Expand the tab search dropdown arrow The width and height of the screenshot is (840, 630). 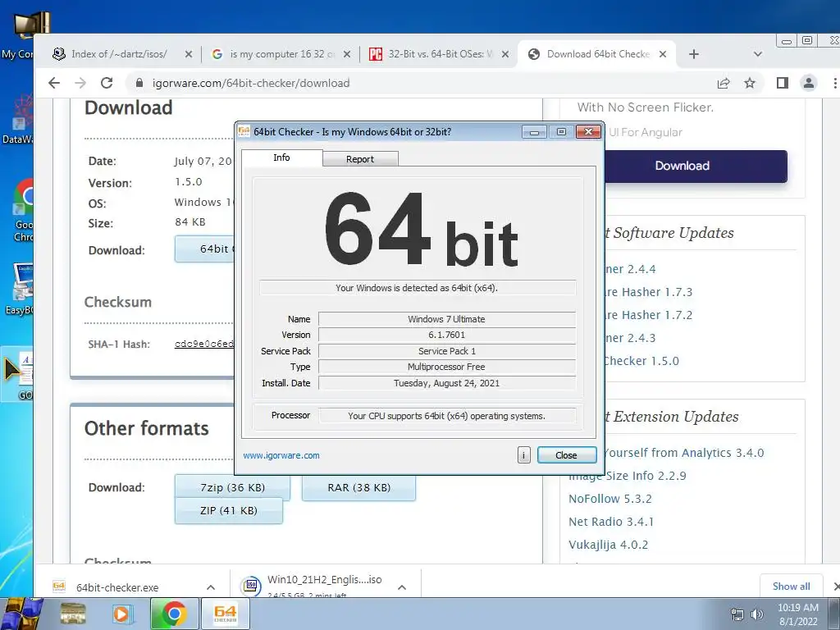pos(757,54)
